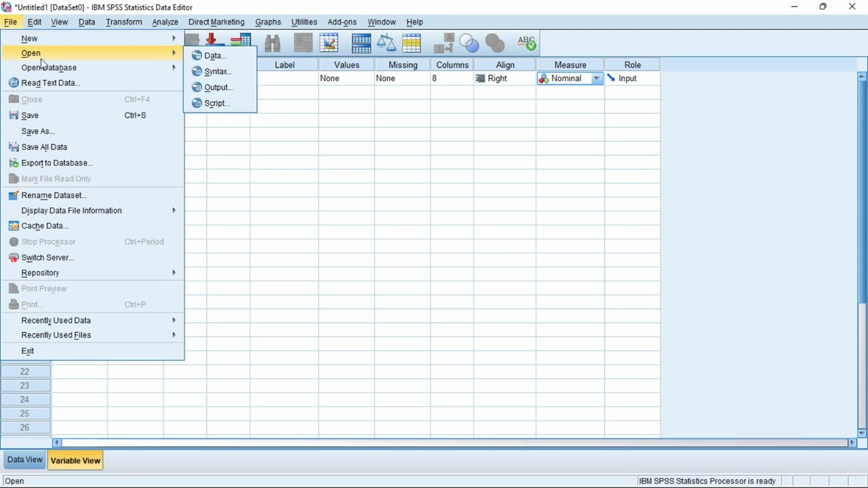Click the Split File toolbar icon
Image resolution: width=868 pixels, height=488 pixels.
tap(361, 44)
